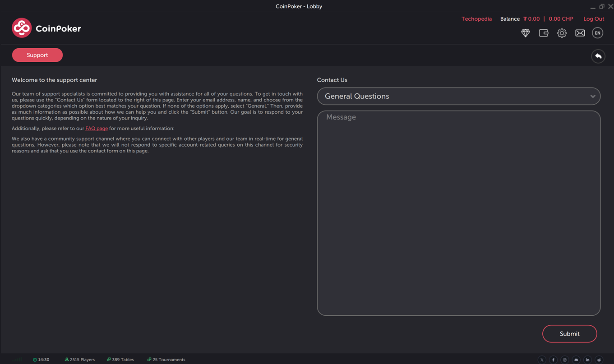Click the CoinPoker logo
This screenshot has width=614, height=364.
[x=46, y=28]
